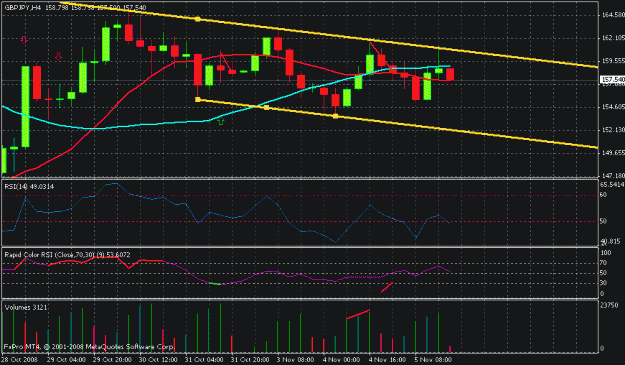Click the 100 level on Rapid Color RSI scale

point(606,253)
